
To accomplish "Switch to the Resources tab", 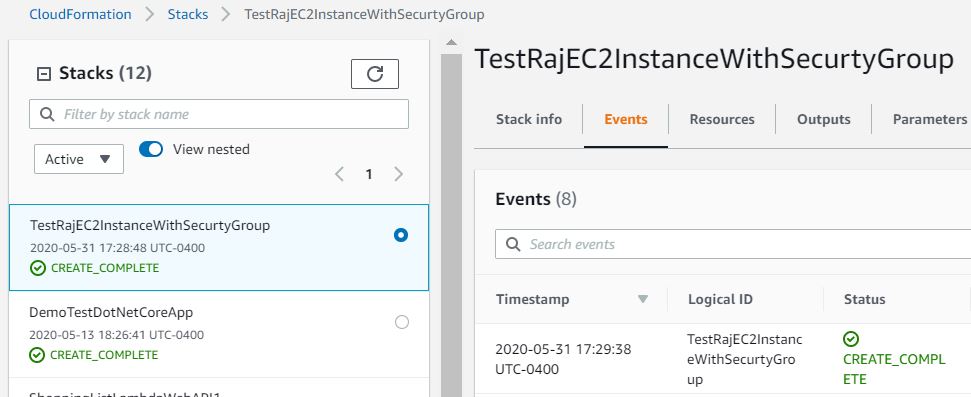I will pos(722,120).
